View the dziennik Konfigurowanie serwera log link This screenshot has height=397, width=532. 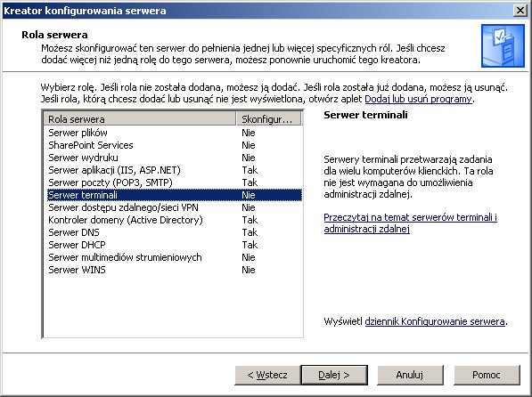coord(435,321)
